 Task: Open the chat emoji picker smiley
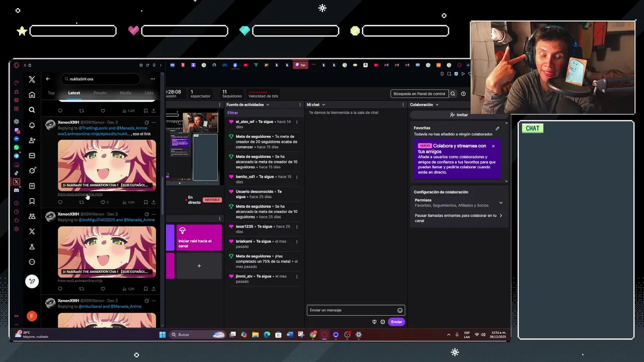tap(400, 310)
